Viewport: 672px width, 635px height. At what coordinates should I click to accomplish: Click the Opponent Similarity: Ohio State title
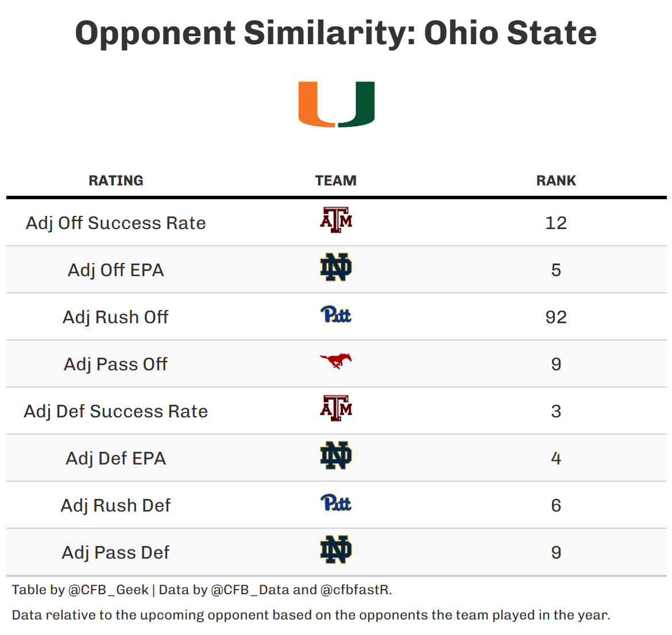pos(336,33)
